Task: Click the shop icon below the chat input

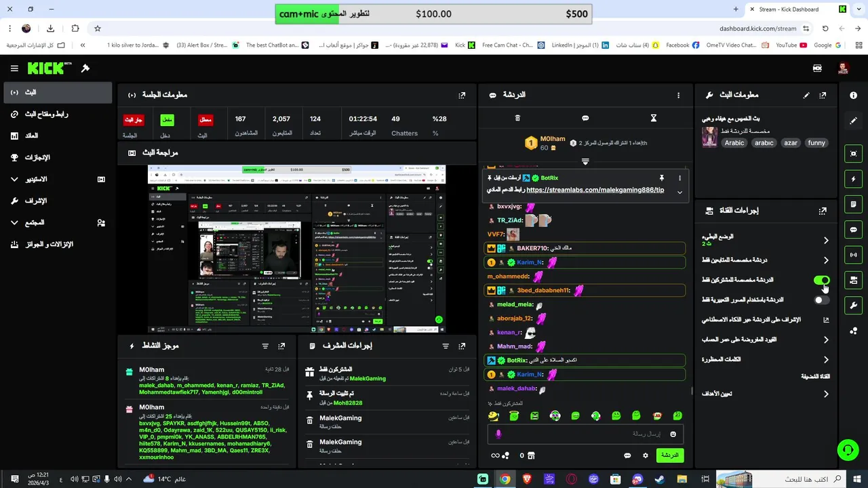Action: [531, 455]
